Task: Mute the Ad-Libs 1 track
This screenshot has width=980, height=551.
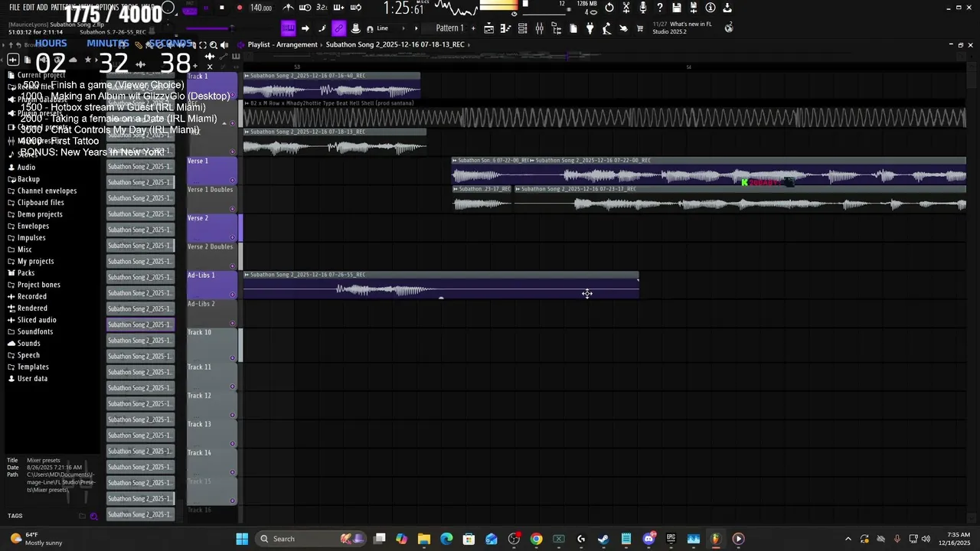Action: click(233, 294)
